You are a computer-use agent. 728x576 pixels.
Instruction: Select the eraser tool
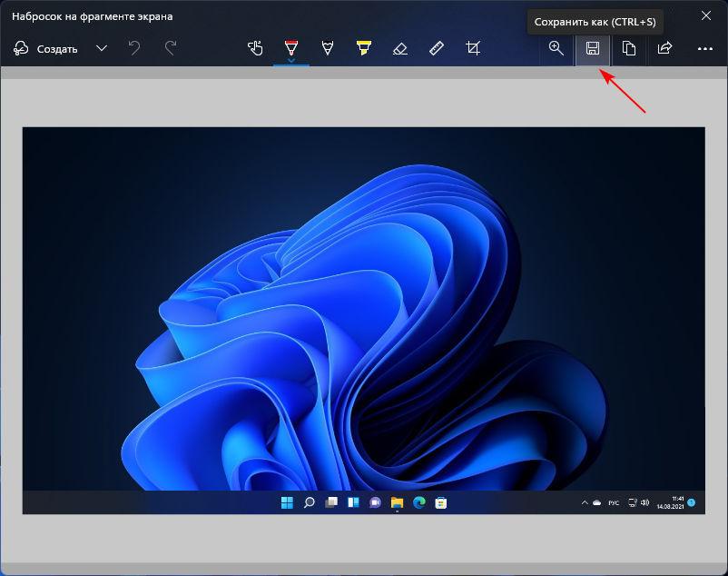[399, 48]
